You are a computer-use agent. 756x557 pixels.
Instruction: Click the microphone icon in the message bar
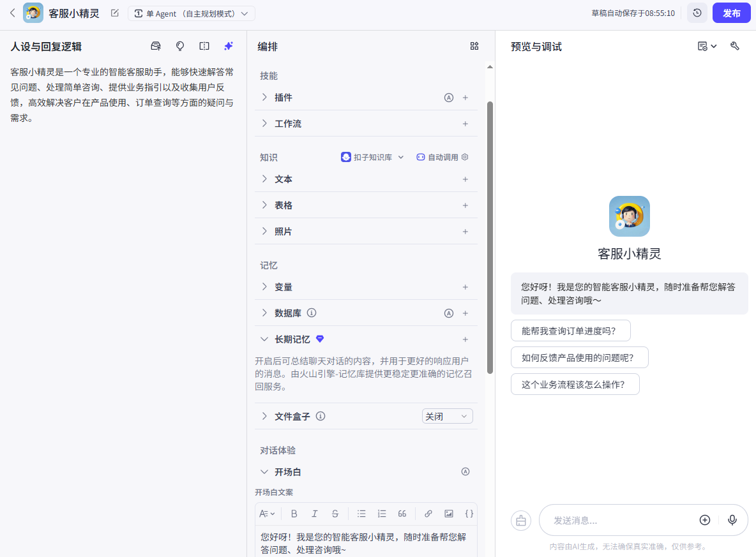(x=732, y=520)
